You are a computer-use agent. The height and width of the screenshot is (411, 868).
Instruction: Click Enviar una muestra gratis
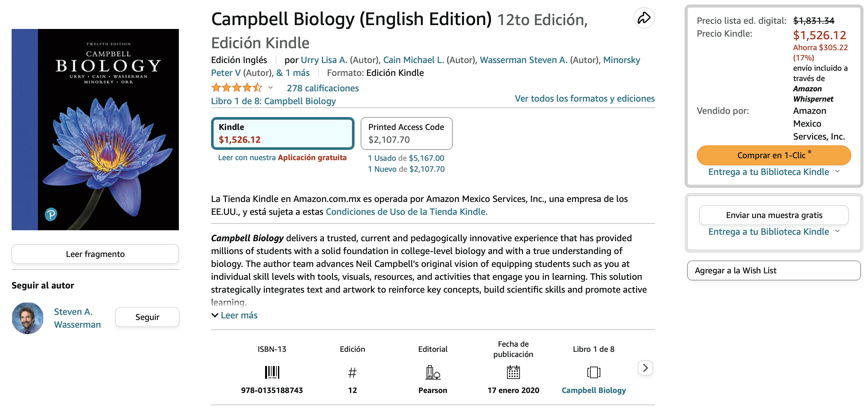[773, 215]
